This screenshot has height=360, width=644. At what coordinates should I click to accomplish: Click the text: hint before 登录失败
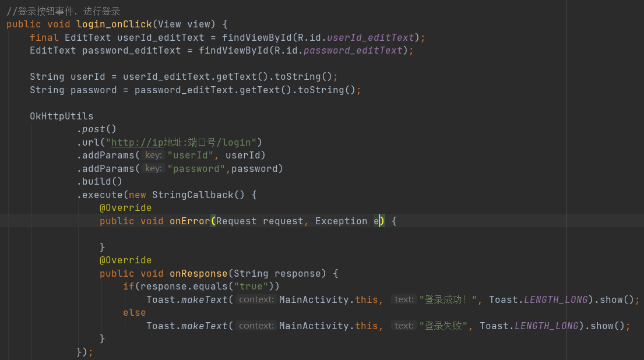[x=403, y=326]
